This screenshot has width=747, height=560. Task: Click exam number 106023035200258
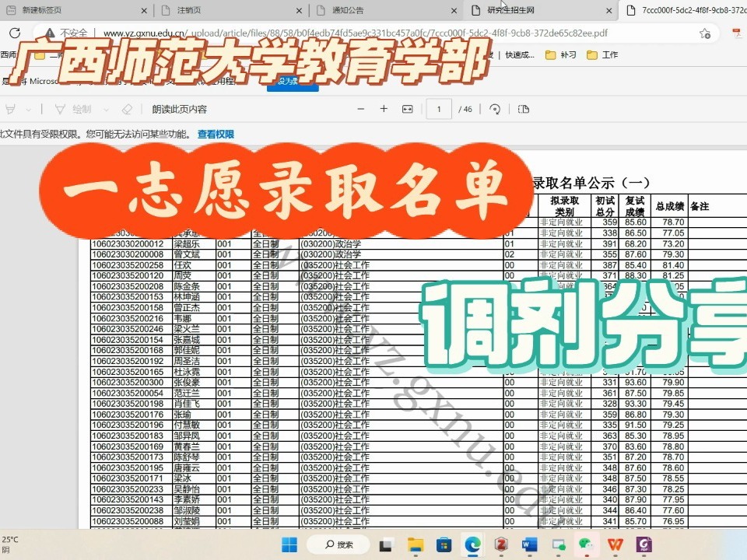coord(128,265)
